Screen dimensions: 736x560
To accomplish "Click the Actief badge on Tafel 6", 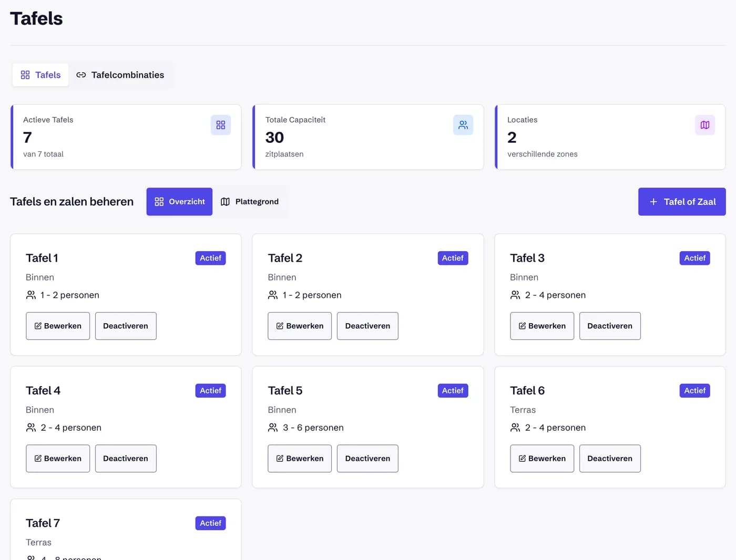I will 694,390.
